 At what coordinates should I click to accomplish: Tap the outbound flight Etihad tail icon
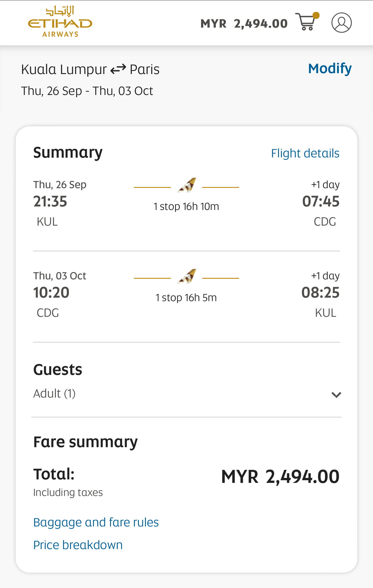[x=186, y=185]
